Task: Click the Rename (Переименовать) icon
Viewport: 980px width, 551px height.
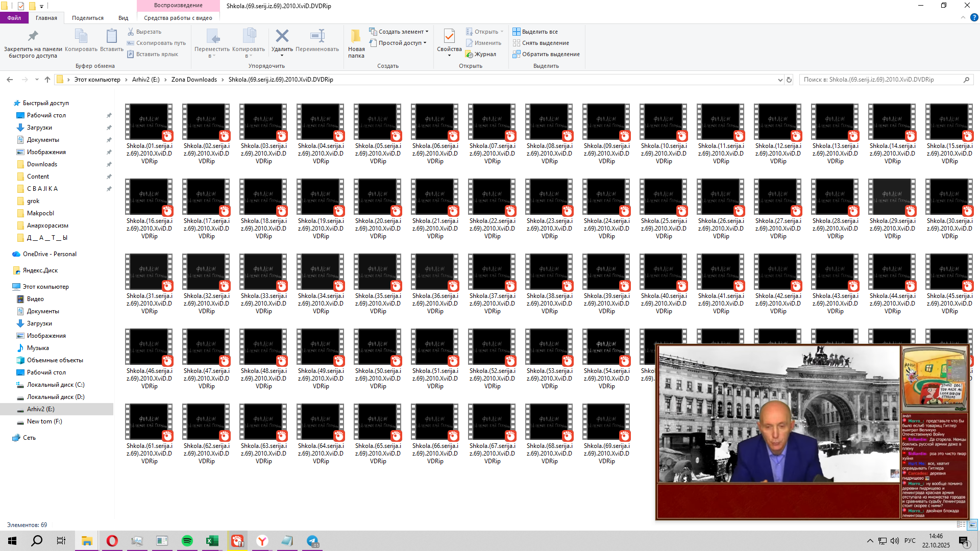Action: (x=317, y=37)
